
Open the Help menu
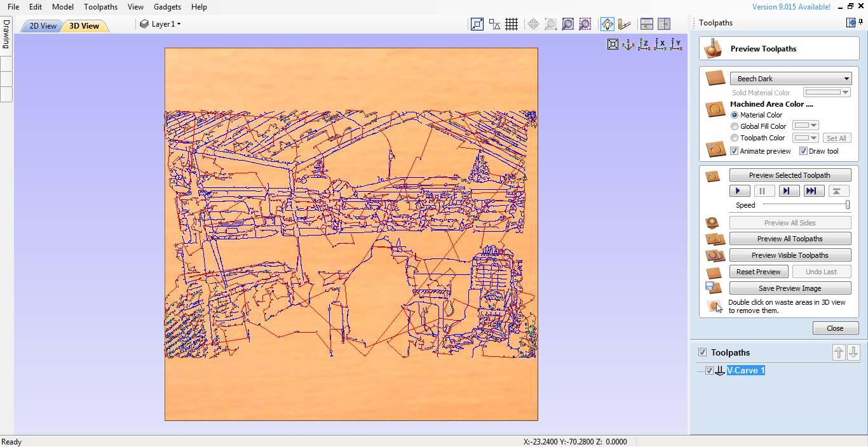click(x=199, y=7)
